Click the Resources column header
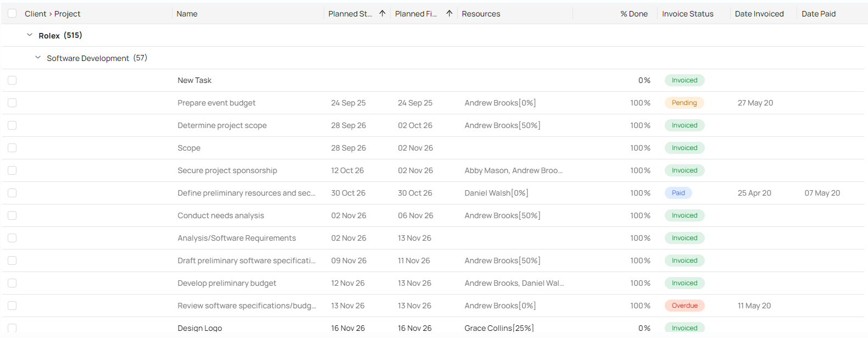868x338 pixels. coord(481,14)
